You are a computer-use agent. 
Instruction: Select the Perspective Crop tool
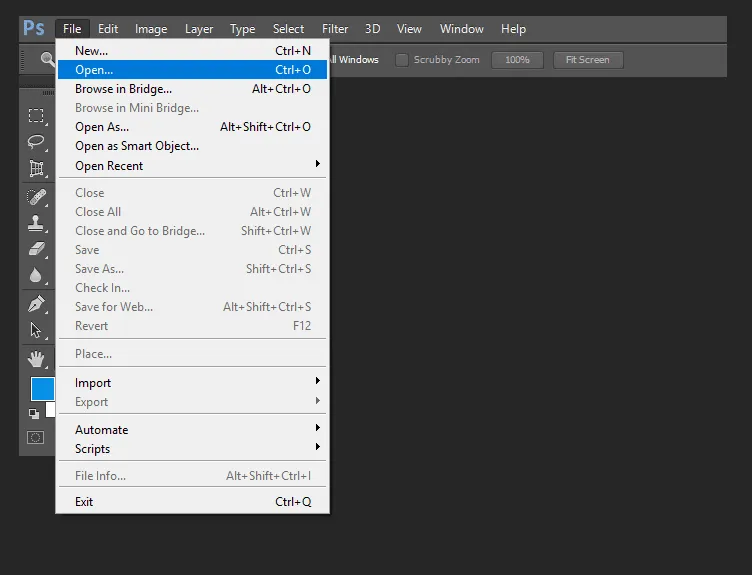pos(36,168)
